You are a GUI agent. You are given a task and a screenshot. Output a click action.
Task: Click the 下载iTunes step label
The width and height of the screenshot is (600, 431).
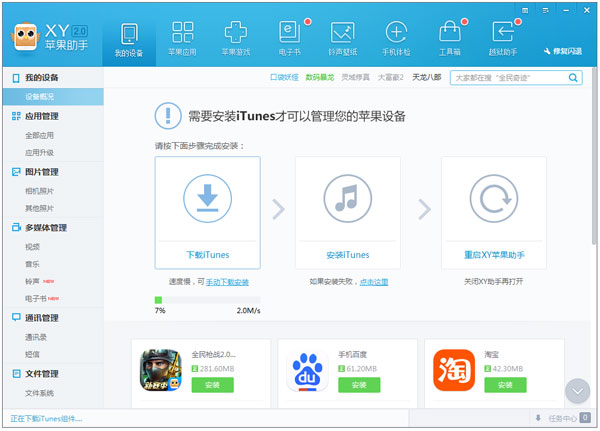pyautogui.click(x=208, y=255)
